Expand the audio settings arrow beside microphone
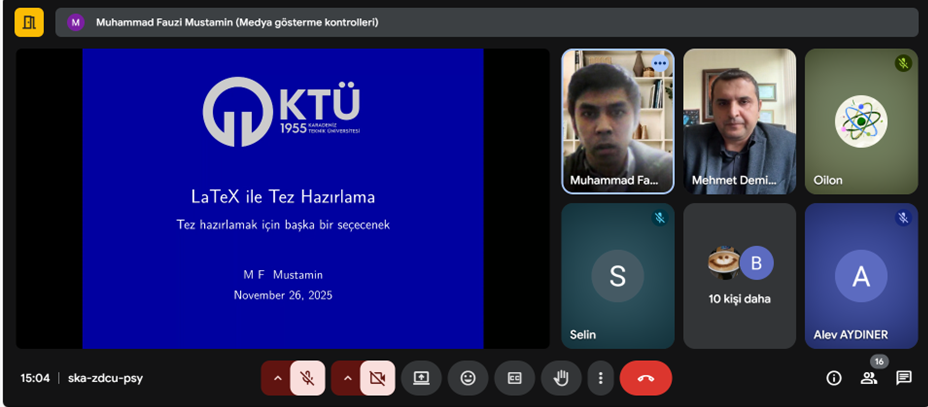 [277, 378]
